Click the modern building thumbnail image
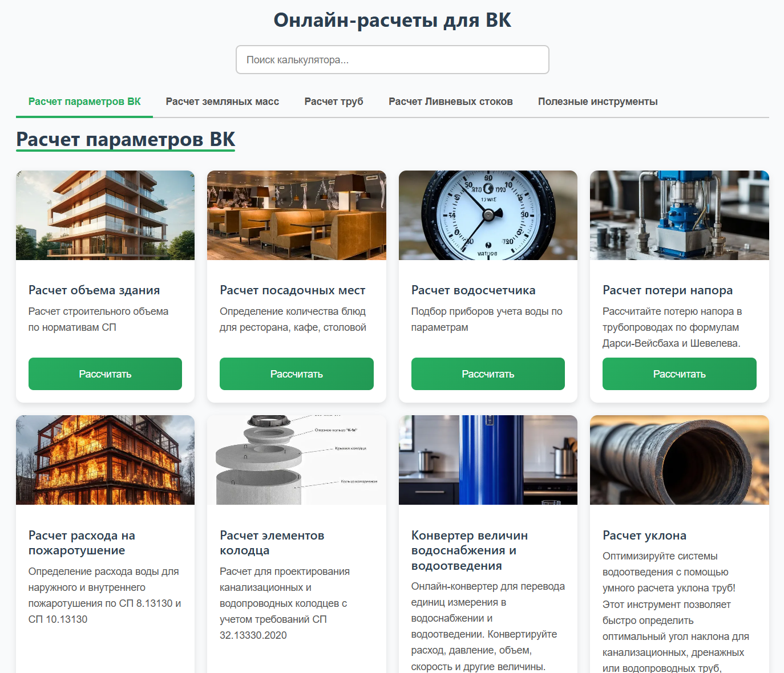The width and height of the screenshot is (784, 673). point(105,216)
